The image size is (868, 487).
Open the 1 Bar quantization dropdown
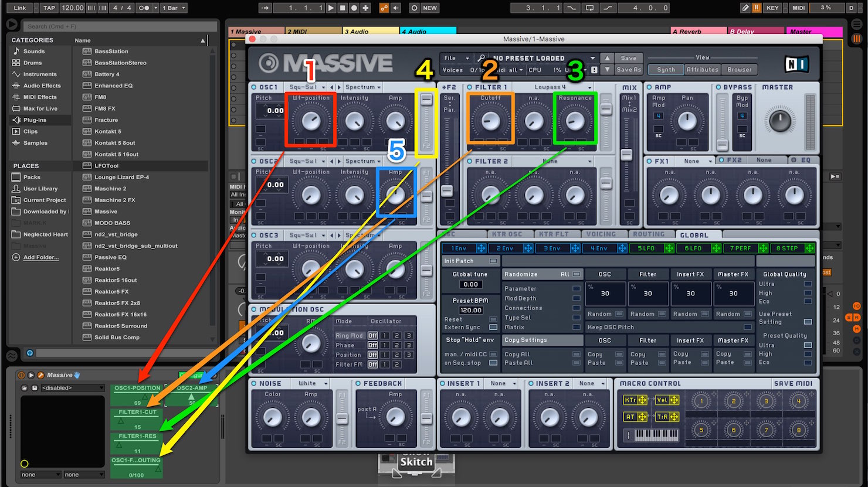pos(174,8)
